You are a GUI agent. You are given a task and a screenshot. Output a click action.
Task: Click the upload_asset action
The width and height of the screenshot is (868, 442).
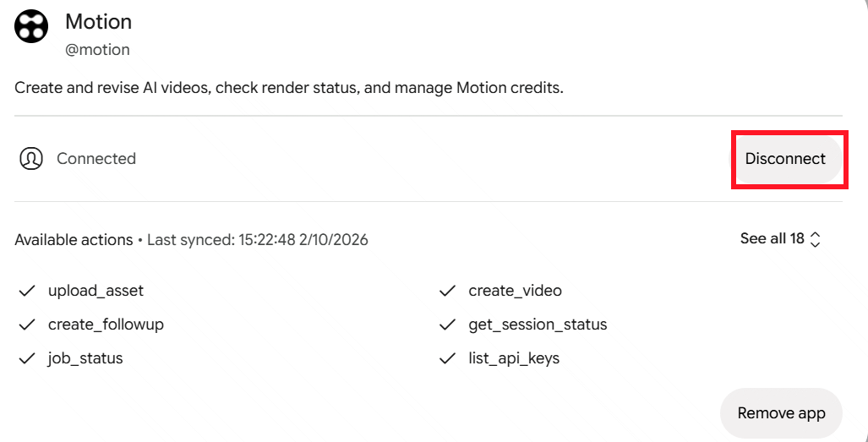click(96, 291)
